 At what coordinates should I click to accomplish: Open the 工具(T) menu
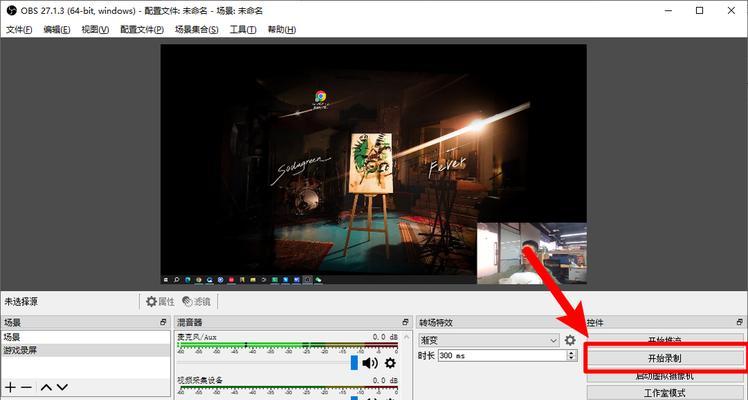(243, 30)
